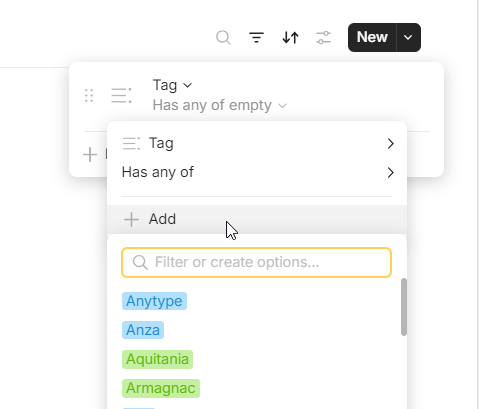The image size is (479, 409).
Task: Click the Add option row
Action: (257, 219)
